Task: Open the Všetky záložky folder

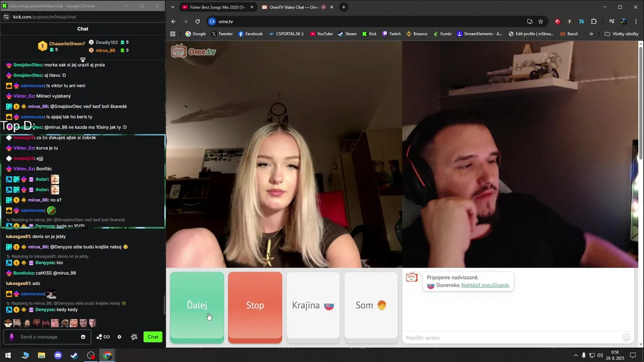Action: coord(621,34)
